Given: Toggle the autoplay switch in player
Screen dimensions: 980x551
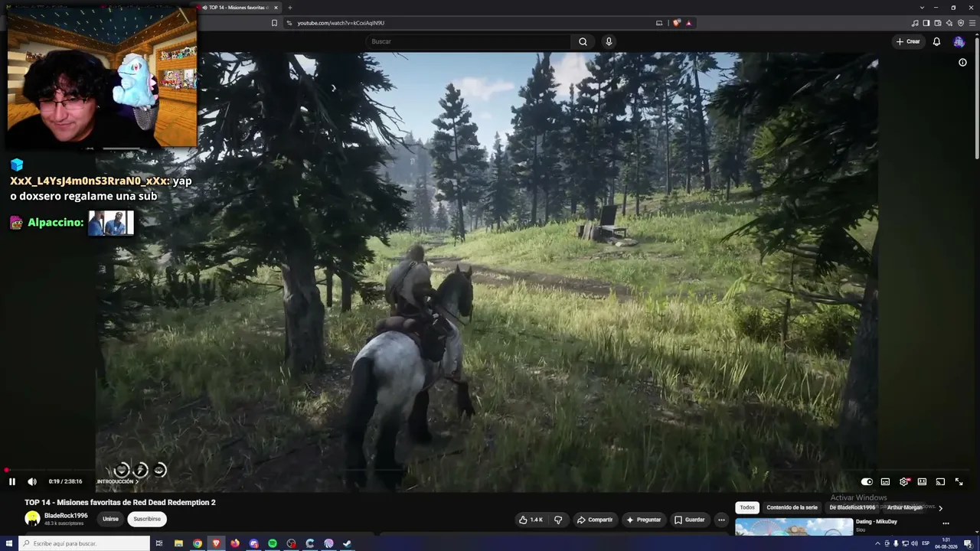Looking at the screenshot, I should tap(867, 482).
